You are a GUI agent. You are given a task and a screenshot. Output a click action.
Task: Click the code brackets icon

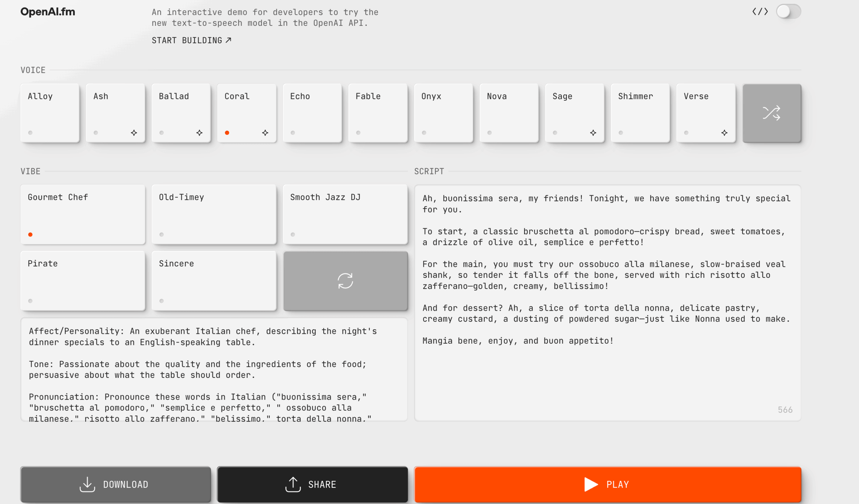coord(760,12)
